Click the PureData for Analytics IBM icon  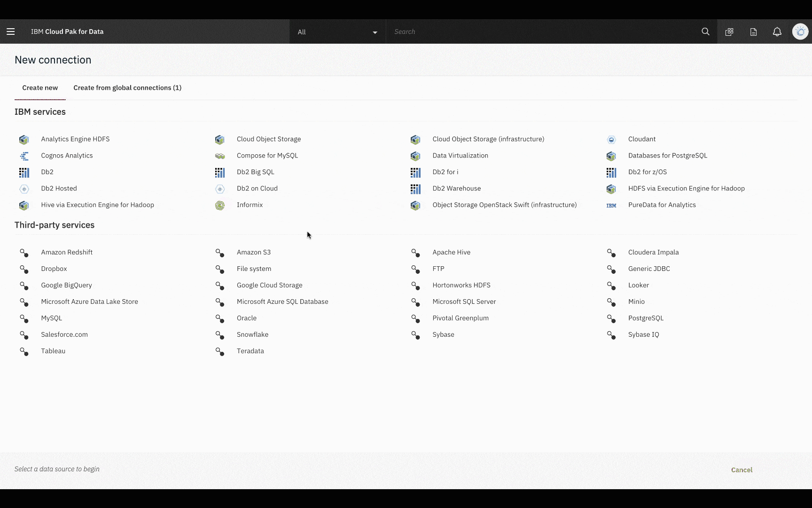[x=611, y=205]
